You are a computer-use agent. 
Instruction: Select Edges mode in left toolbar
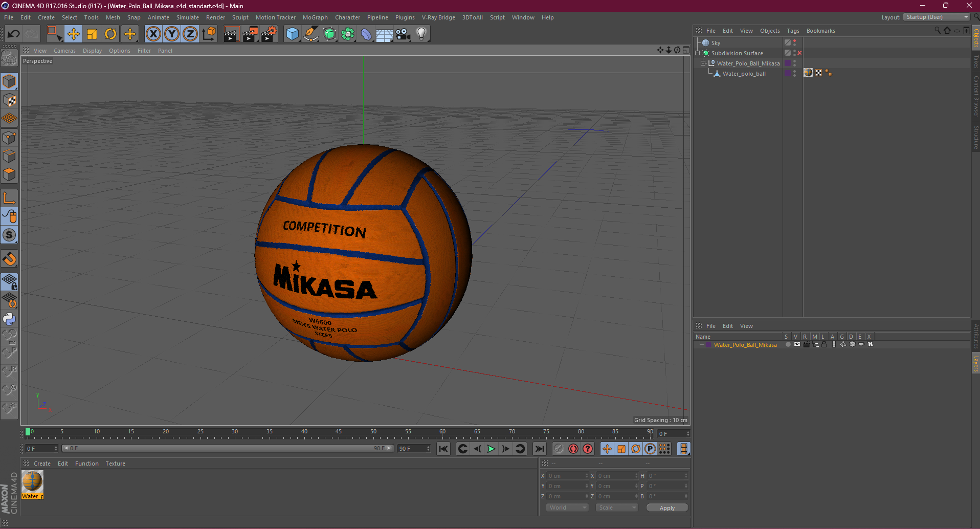[x=9, y=156]
